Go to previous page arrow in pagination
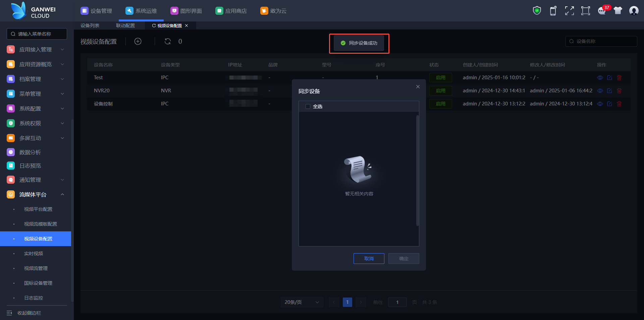 pos(334,302)
